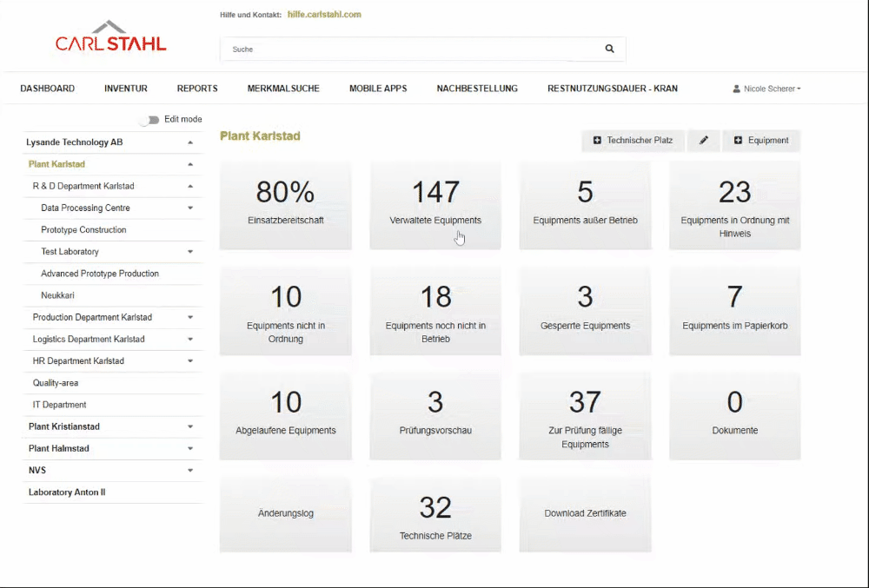The image size is (869, 588).
Task: Open the hilfe.carlstahl.com help link
Action: [x=324, y=15]
